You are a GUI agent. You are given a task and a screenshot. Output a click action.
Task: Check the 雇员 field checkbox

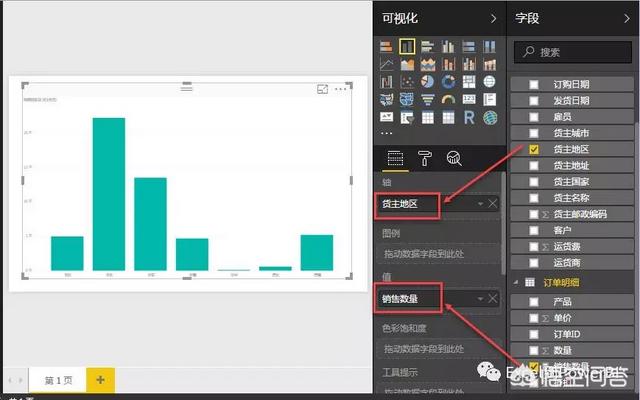(x=534, y=117)
